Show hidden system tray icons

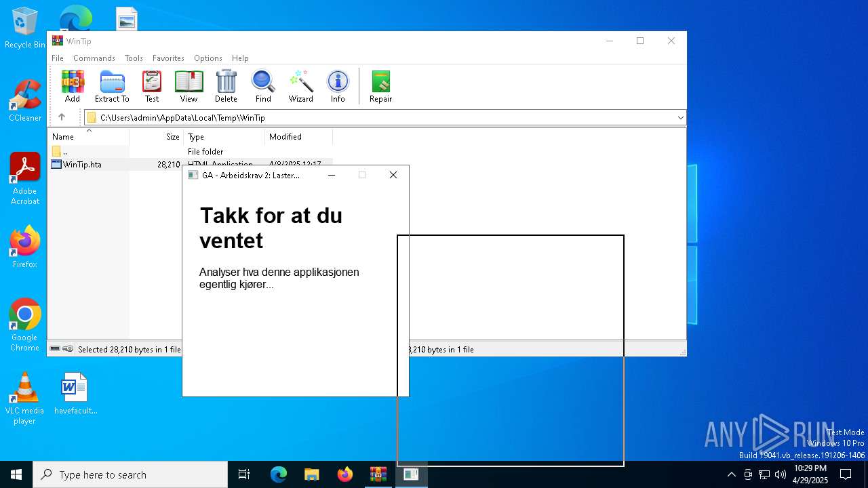pyautogui.click(x=731, y=474)
